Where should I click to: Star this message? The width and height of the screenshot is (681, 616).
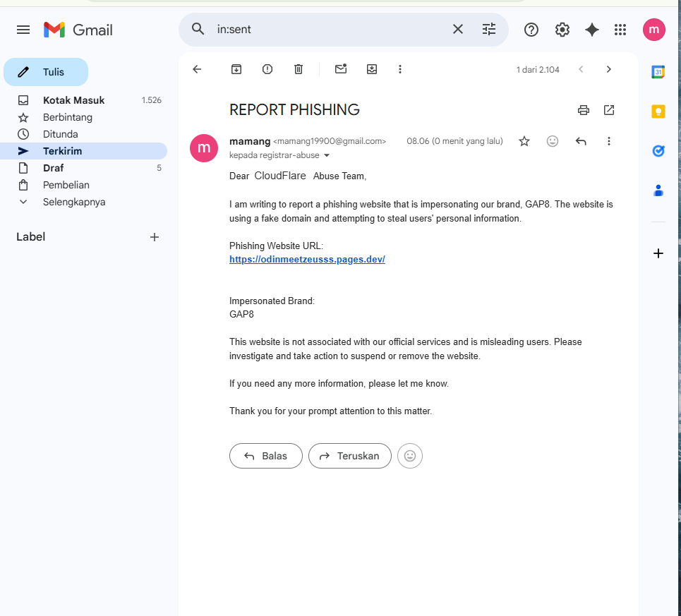click(x=524, y=141)
